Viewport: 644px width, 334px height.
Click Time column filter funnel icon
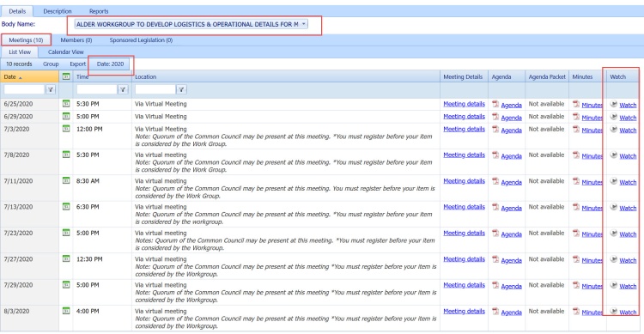pyautogui.click(x=123, y=89)
